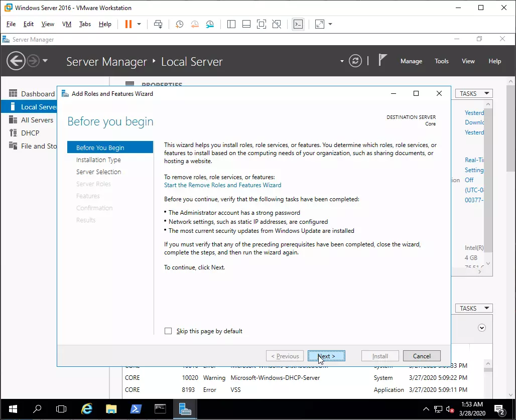Open the Server Manager Tools menu
516x420 pixels.
point(442,61)
